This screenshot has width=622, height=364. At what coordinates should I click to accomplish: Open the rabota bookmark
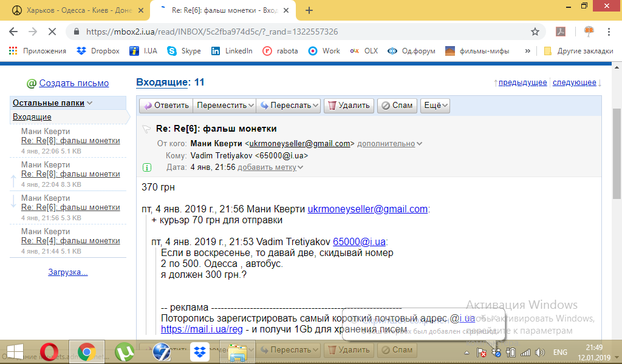pyautogui.click(x=281, y=51)
